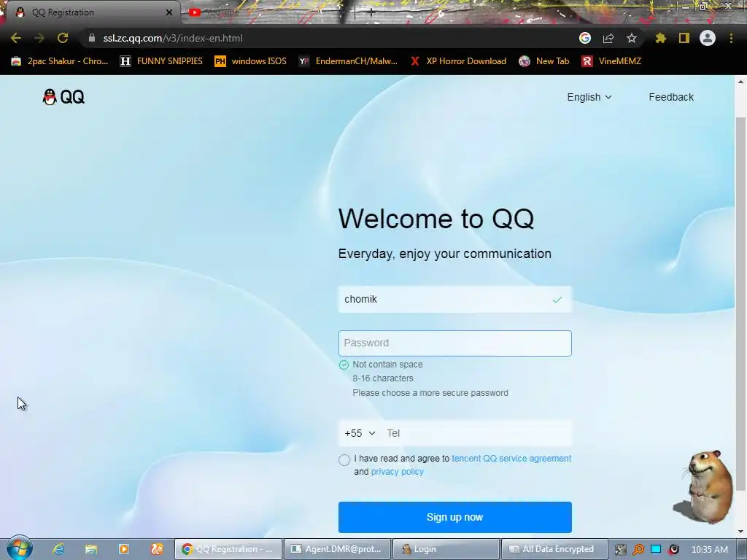Tick the service agreement checkbox

tap(344, 460)
